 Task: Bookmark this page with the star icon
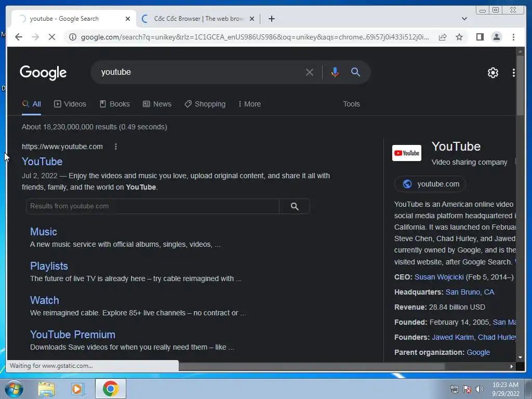click(459, 37)
